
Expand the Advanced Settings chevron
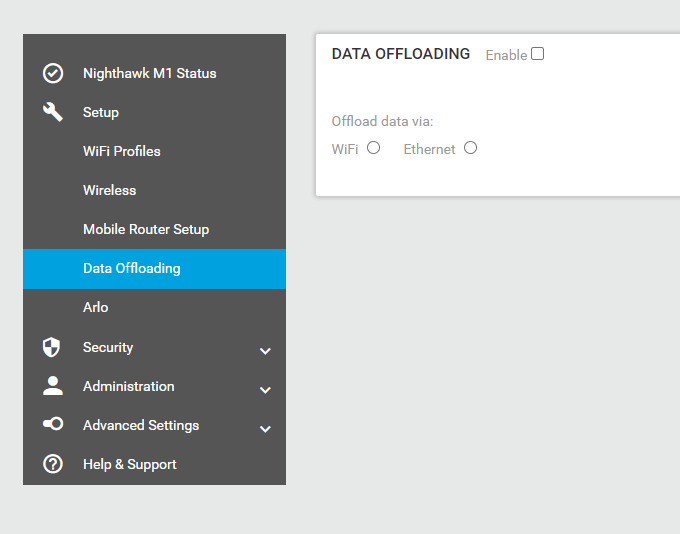tap(265, 429)
